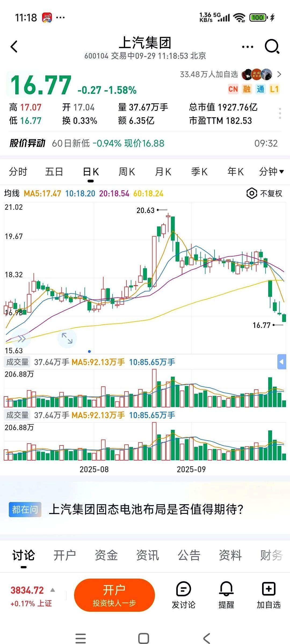
Task: Tap the double-arrow chart scroll icon
Action: tap(21, 339)
